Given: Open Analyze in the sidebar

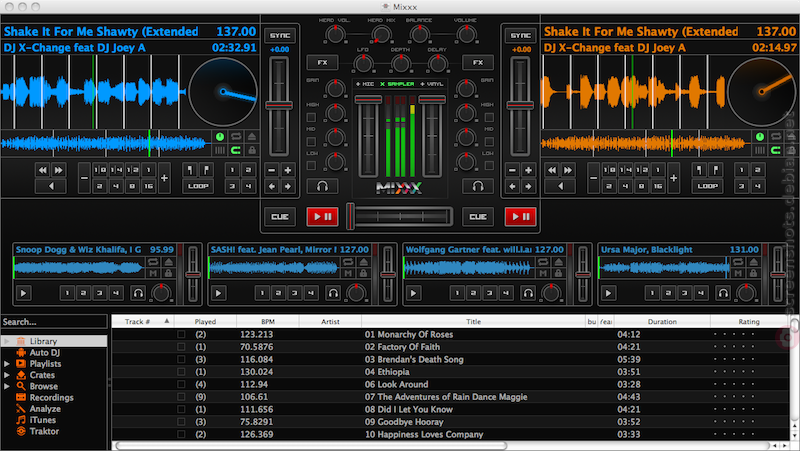Looking at the screenshot, I should pos(45,409).
